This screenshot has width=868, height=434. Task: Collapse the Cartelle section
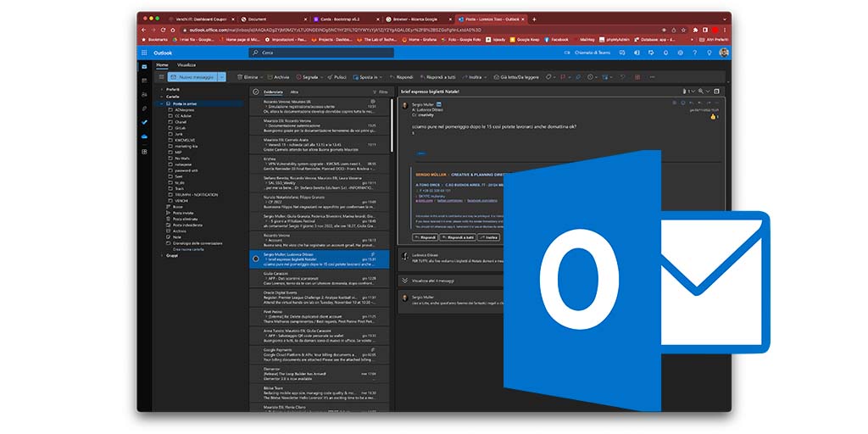[x=162, y=97]
